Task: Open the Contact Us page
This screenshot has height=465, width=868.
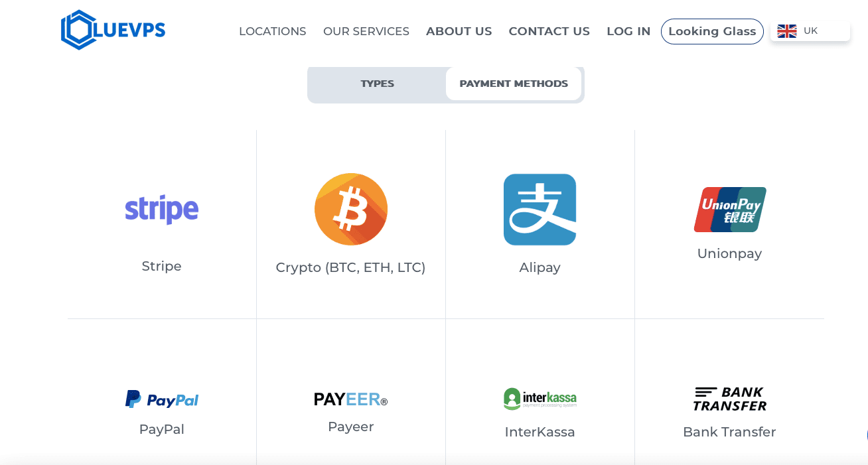Action: (x=549, y=31)
